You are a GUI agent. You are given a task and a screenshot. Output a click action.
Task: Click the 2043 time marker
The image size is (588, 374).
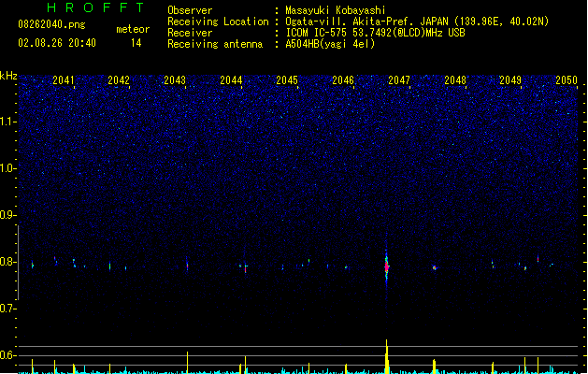[175, 80]
